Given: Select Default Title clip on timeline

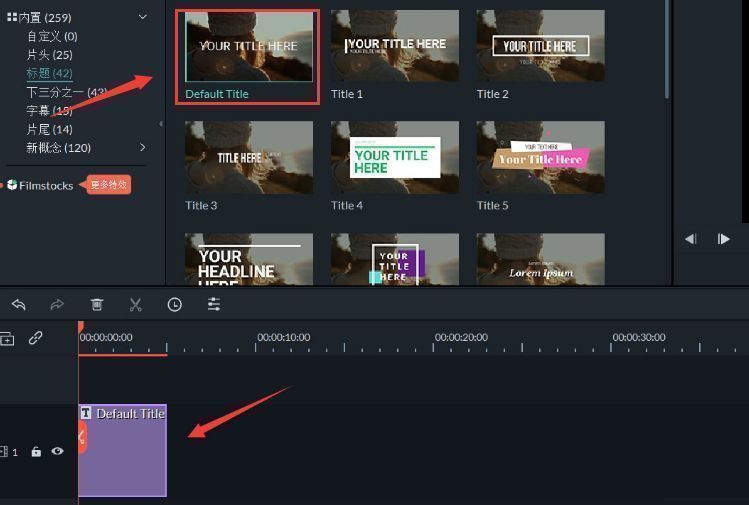Looking at the screenshot, I should (123, 451).
